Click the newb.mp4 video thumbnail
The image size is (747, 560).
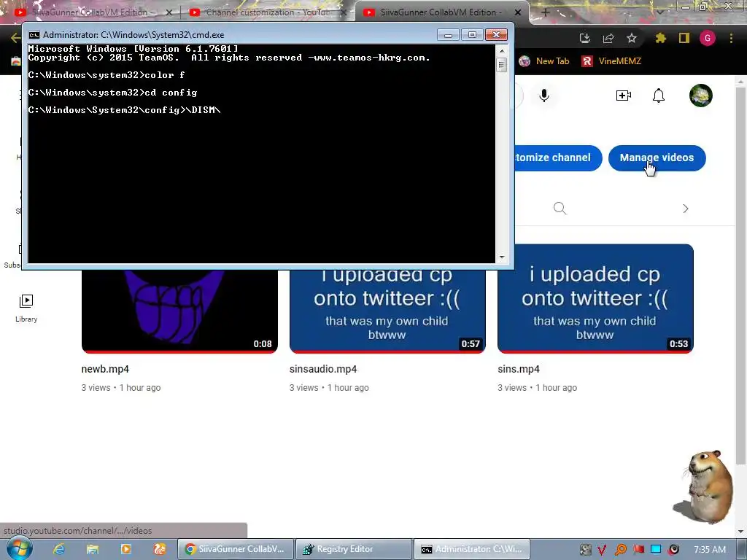point(179,311)
